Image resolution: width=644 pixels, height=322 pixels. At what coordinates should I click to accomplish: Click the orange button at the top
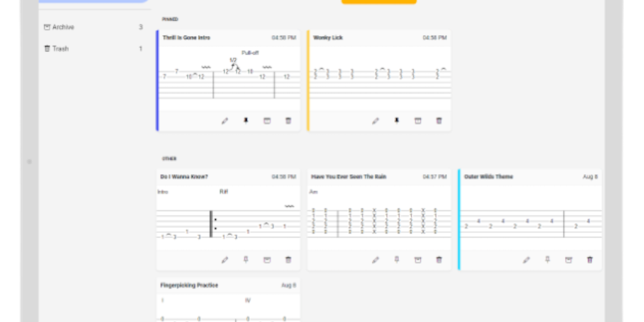[x=379, y=2]
